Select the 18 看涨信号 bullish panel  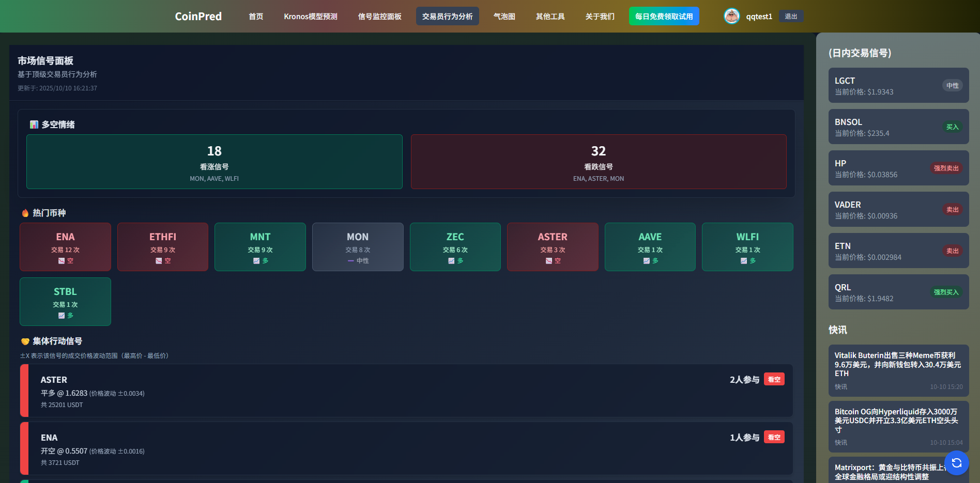(214, 162)
